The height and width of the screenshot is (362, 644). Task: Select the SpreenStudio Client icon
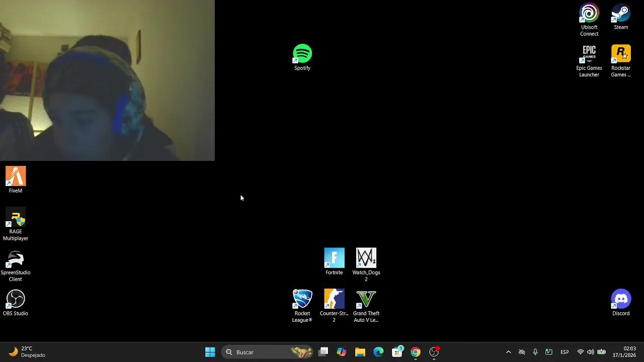[x=16, y=266]
